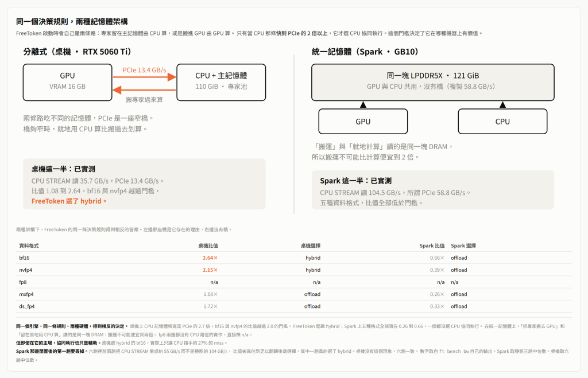
Task: Click the table caption starting 兩種架構下
Action: pos(124,229)
